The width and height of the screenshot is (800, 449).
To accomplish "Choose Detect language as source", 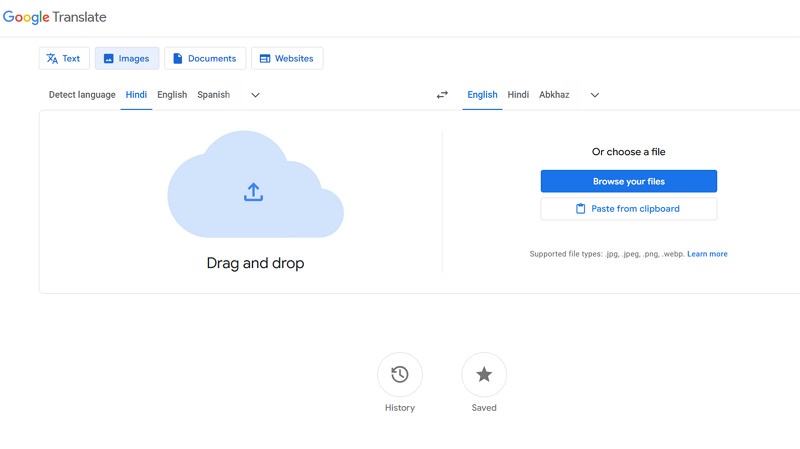I will coord(82,94).
